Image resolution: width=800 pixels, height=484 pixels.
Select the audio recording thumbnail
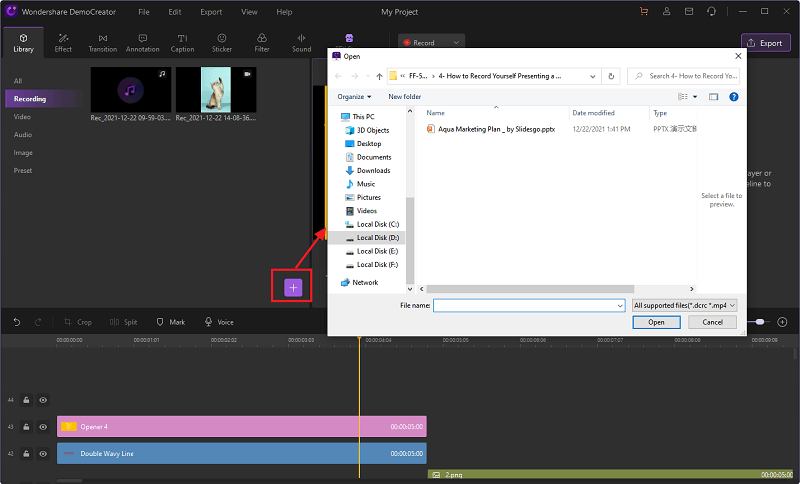pos(131,90)
